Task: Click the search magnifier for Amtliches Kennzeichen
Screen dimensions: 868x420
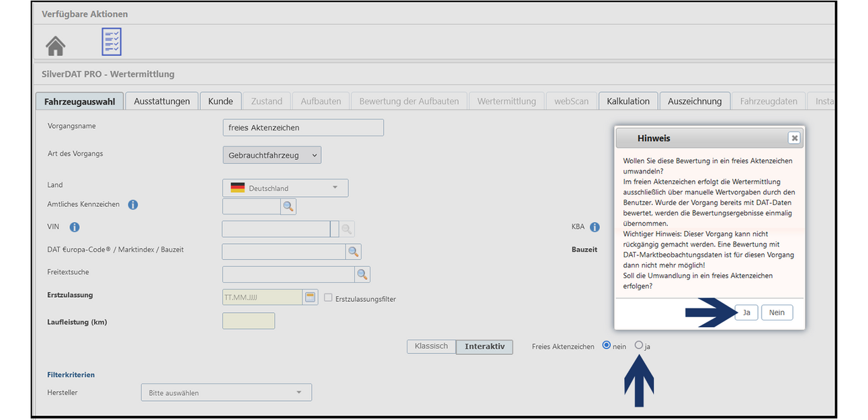Action: pos(288,207)
